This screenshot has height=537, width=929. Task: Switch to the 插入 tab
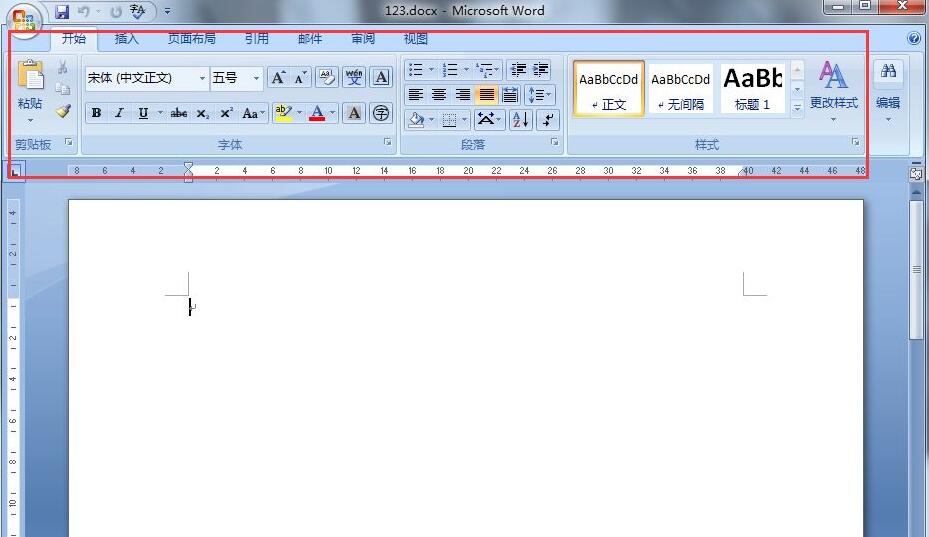click(x=126, y=39)
